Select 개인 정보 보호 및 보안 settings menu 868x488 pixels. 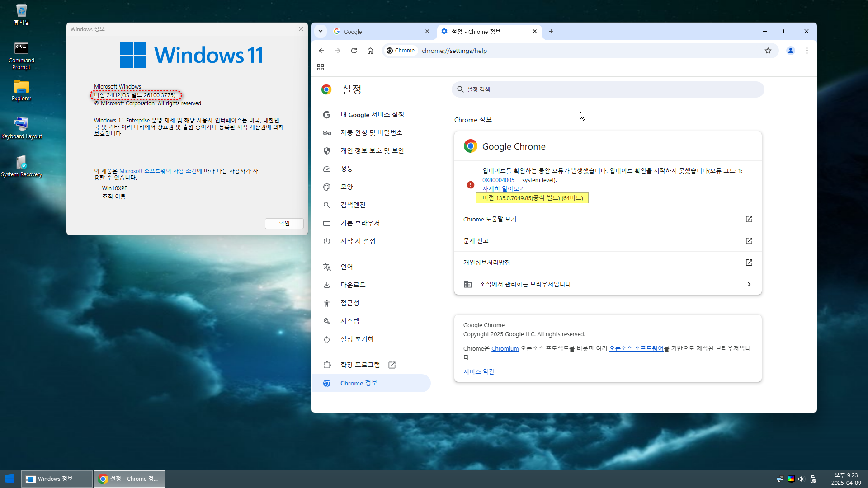coord(372,150)
